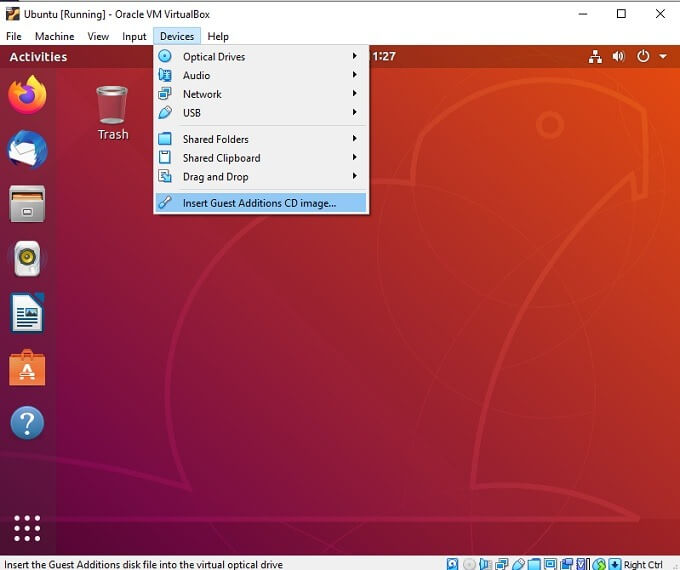680x570 pixels.
Task: Open the View menu
Action: (x=98, y=36)
